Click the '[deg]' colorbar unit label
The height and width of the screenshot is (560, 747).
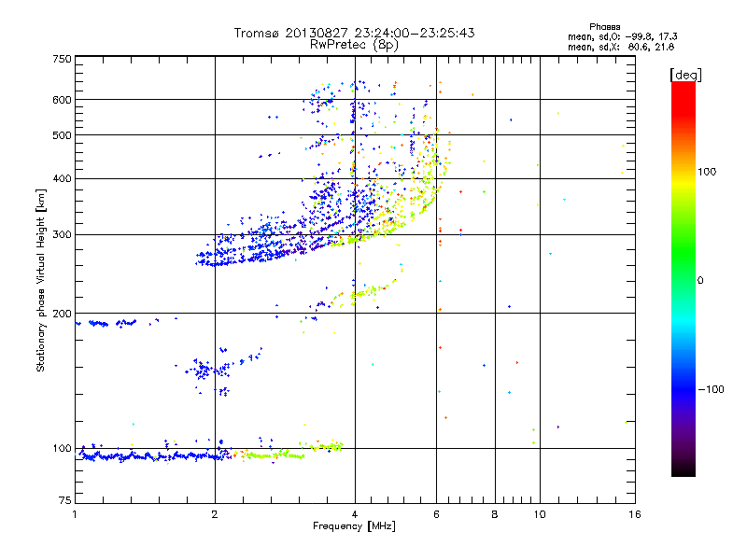point(685,75)
